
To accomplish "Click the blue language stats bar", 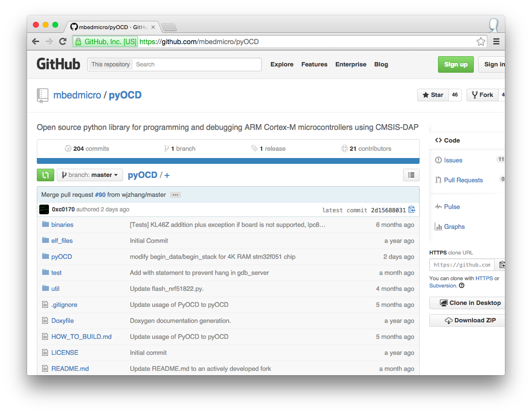I will [228, 161].
